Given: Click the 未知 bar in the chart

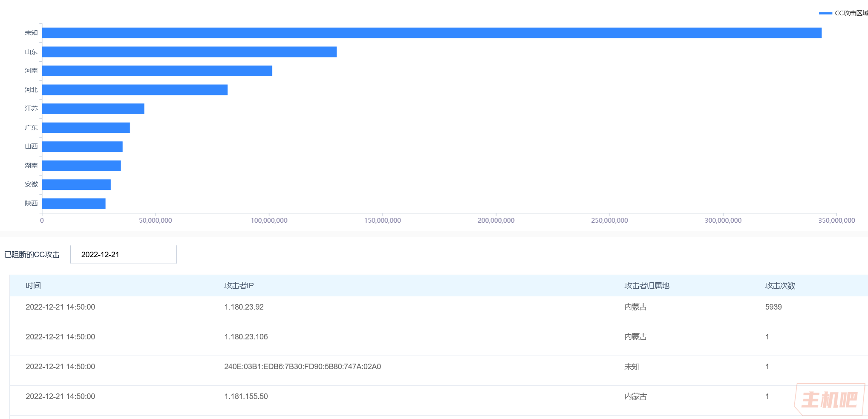Looking at the screenshot, I should (432, 33).
